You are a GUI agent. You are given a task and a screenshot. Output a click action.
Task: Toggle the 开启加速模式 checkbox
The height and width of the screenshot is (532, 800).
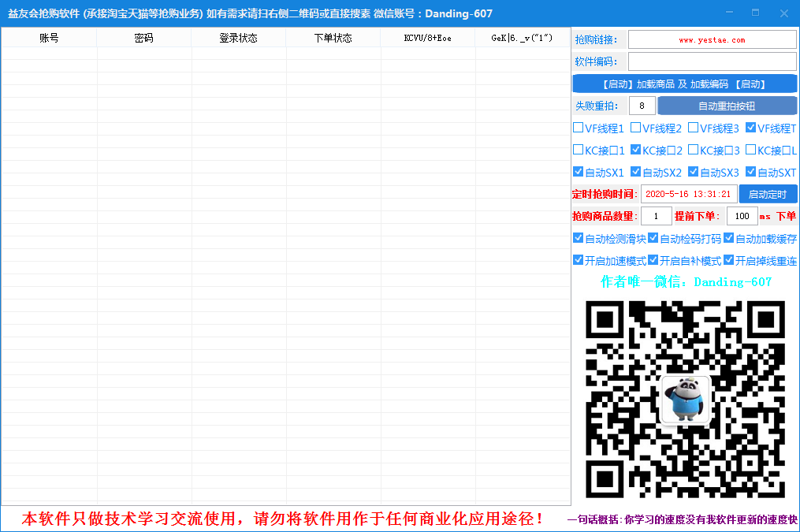tap(578, 259)
